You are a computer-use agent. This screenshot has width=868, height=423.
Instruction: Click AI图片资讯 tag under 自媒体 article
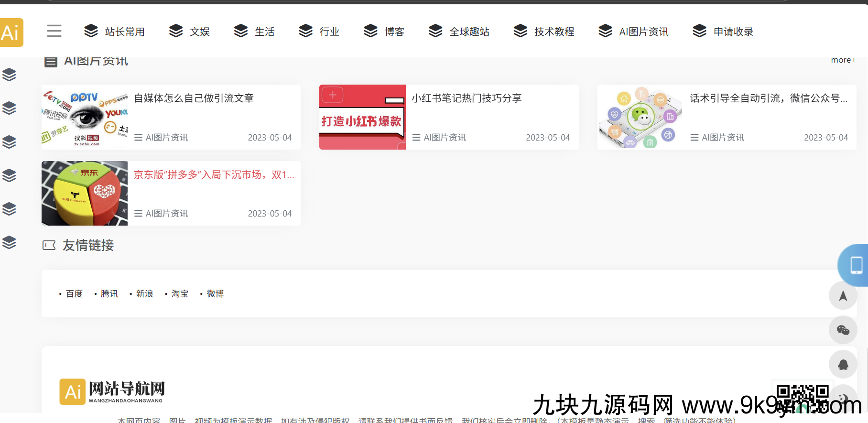click(166, 138)
